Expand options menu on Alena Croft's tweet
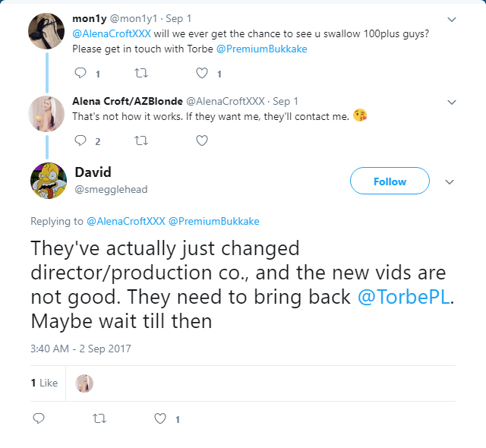The image size is (486, 448). [x=452, y=102]
